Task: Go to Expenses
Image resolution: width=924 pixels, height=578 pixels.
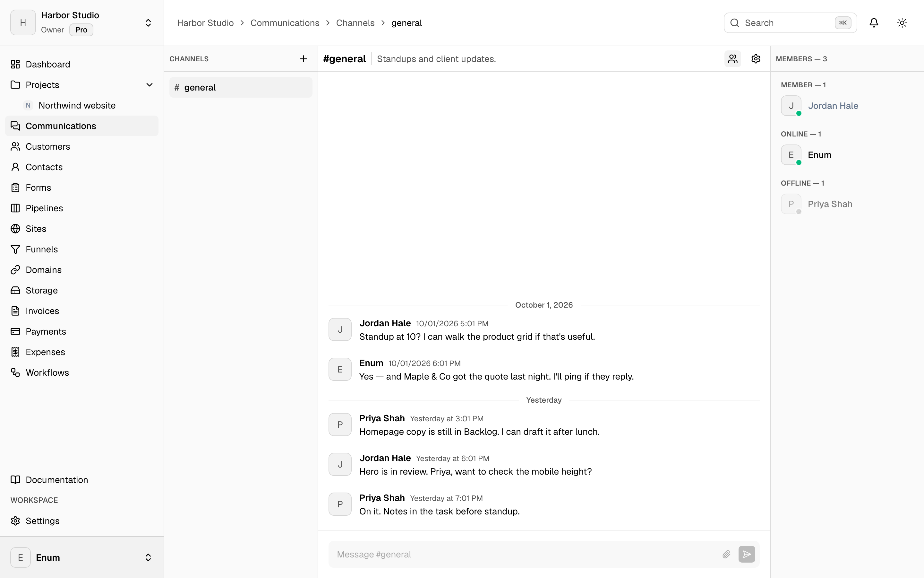Action: pyautogui.click(x=82, y=352)
